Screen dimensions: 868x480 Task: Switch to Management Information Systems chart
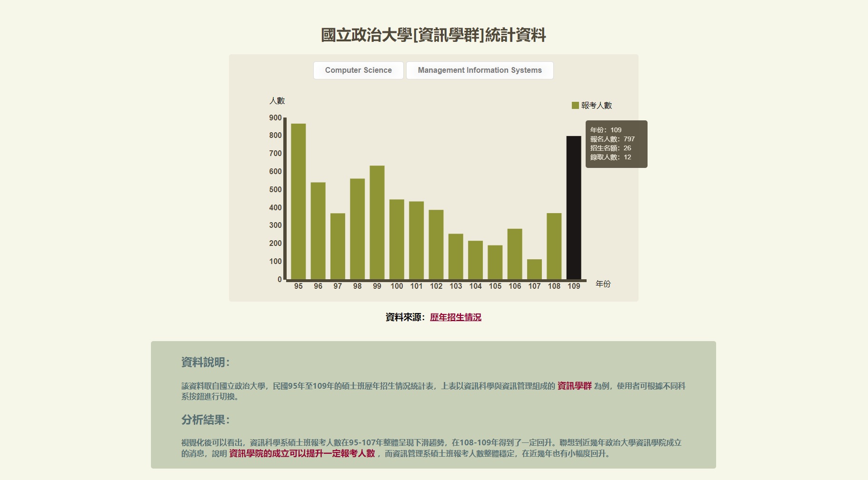pyautogui.click(x=479, y=70)
